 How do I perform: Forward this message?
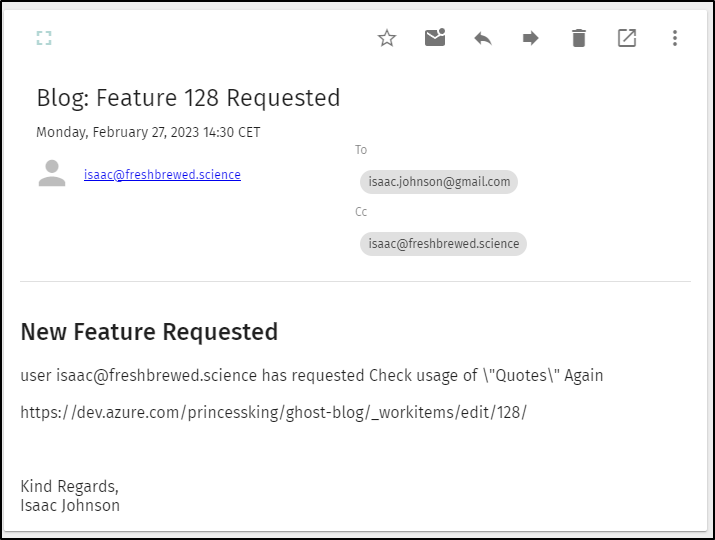pos(530,38)
